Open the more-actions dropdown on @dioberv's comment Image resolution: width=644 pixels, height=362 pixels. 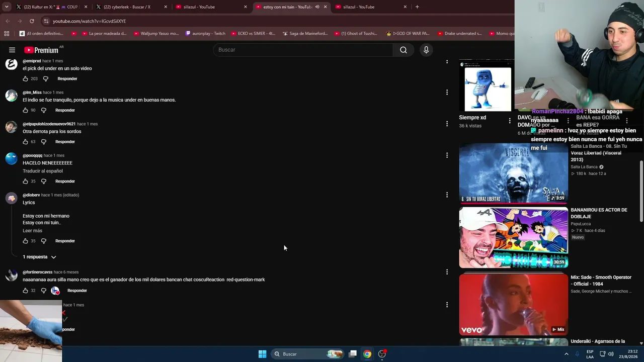(447, 195)
